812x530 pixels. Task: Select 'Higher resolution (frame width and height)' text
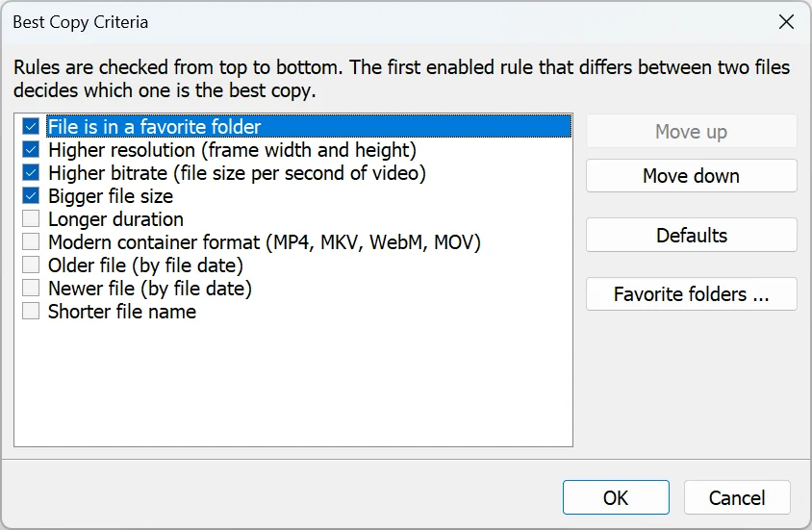(x=232, y=150)
